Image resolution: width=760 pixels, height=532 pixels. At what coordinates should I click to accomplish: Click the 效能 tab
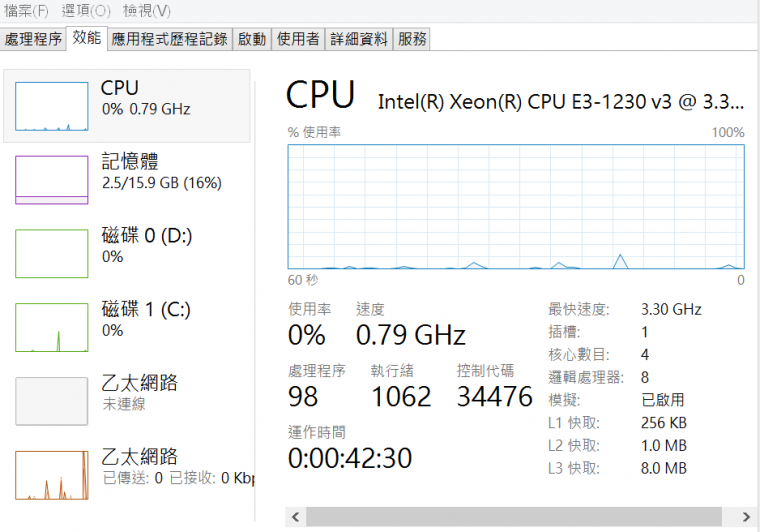pos(87,38)
